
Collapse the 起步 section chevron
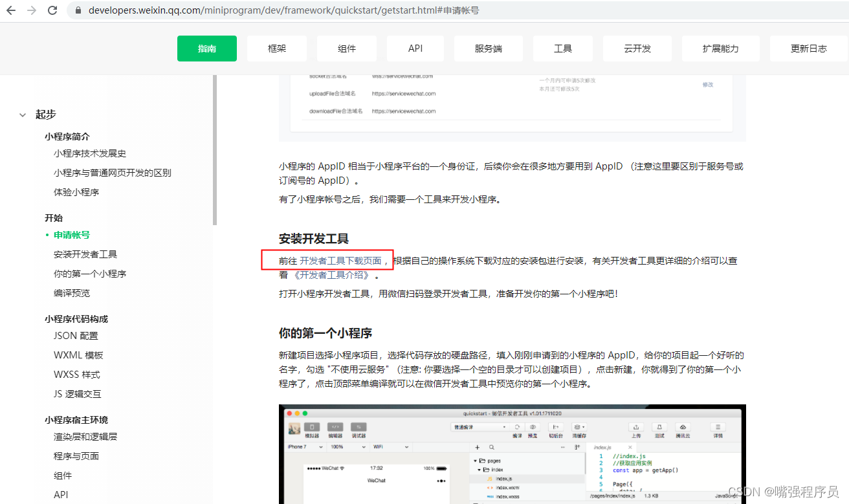[23, 115]
